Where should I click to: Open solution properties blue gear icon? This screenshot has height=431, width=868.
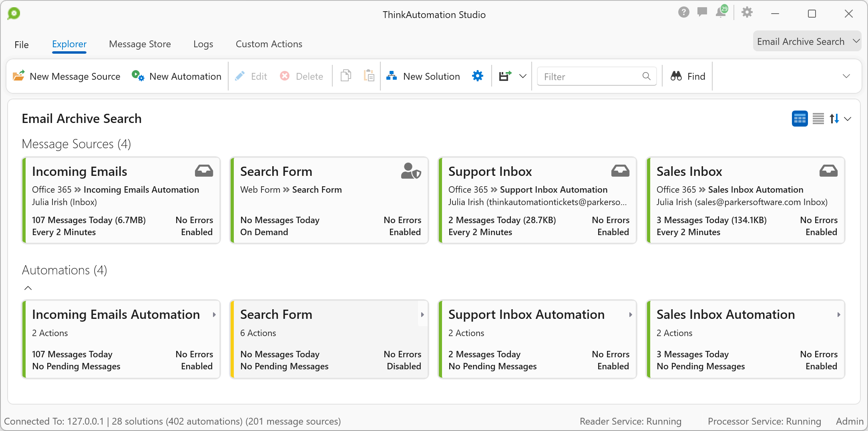pos(478,76)
